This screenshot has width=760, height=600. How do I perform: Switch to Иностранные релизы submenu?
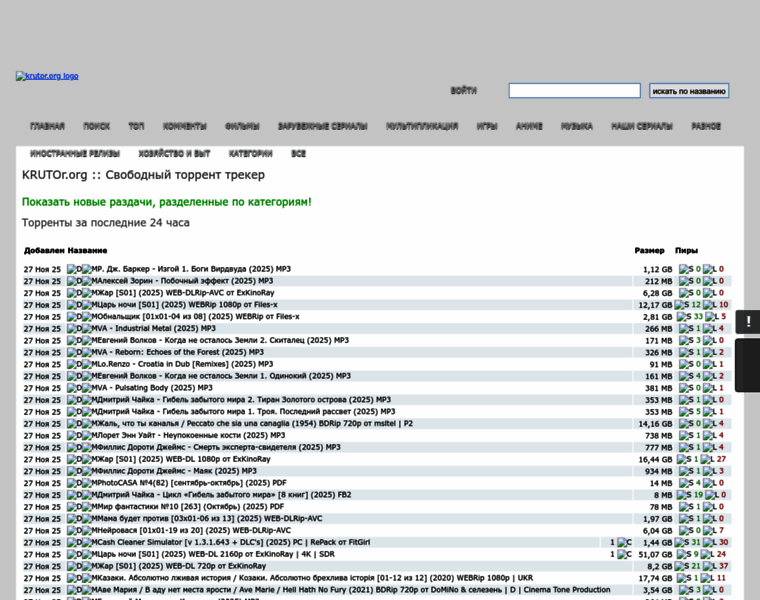click(75, 154)
